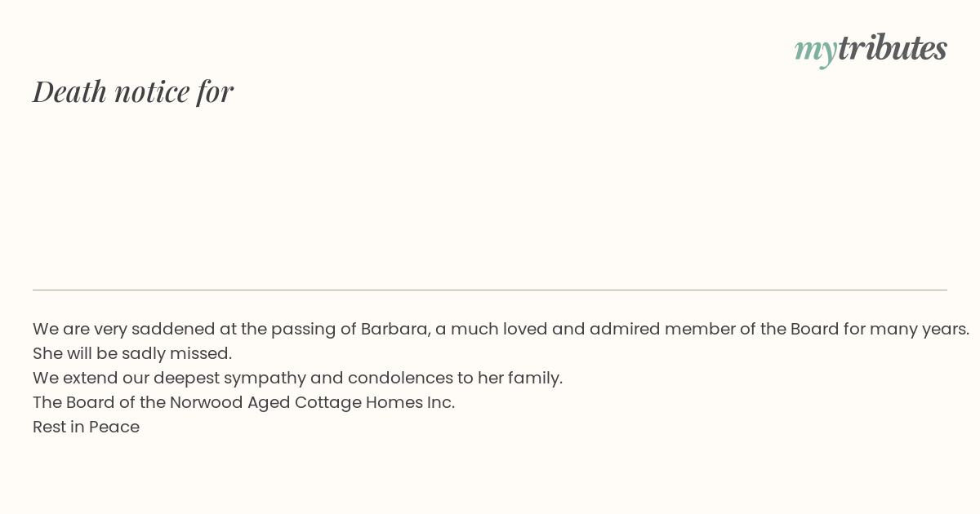Click the "deepest sympathy and condolences" sentence
The width and height of the screenshot is (980, 514).
click(x=297, y=378)
